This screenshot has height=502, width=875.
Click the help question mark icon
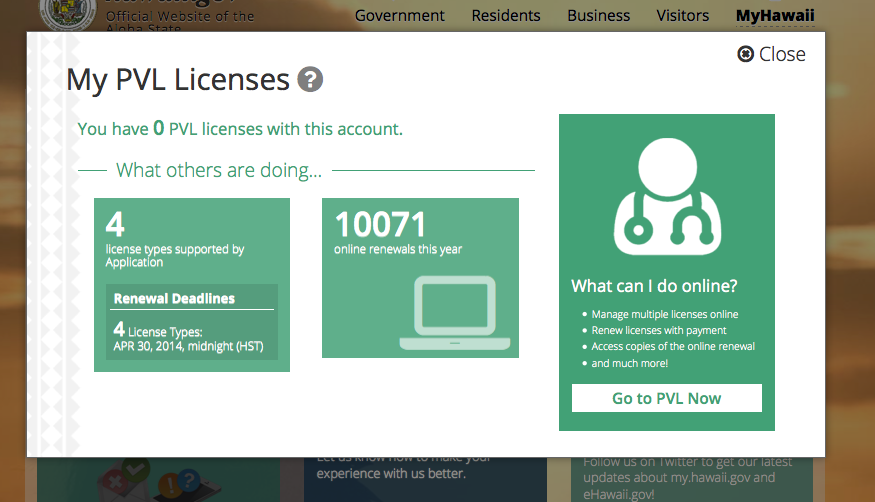coord(310,80)
